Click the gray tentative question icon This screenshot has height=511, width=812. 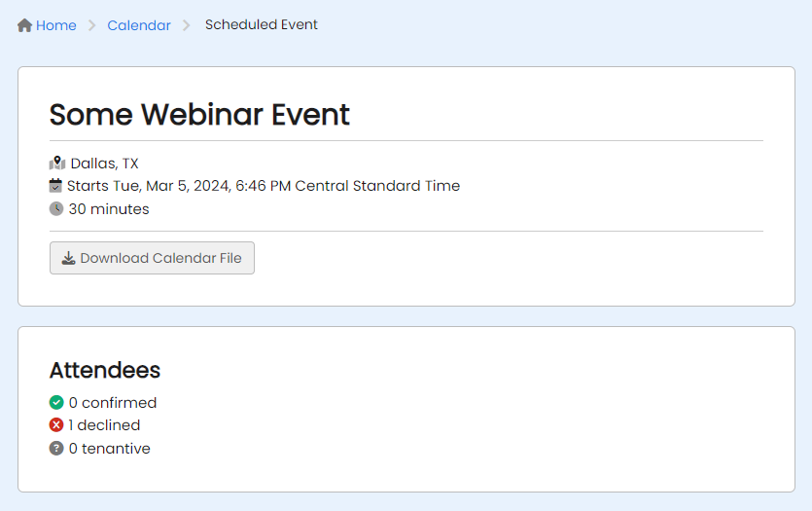coord(56,448)
